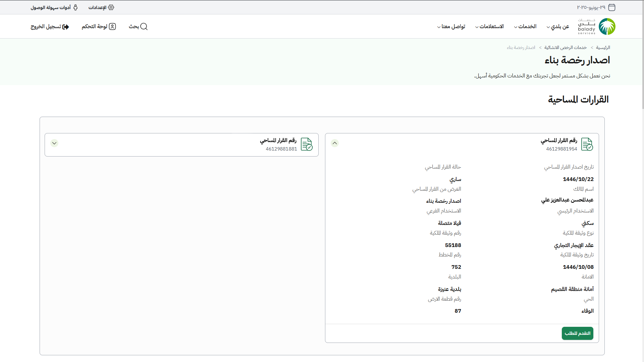Open the تواصل معنا menu
This screenshot has width=644, height=362.
click(x=451, y=26)
